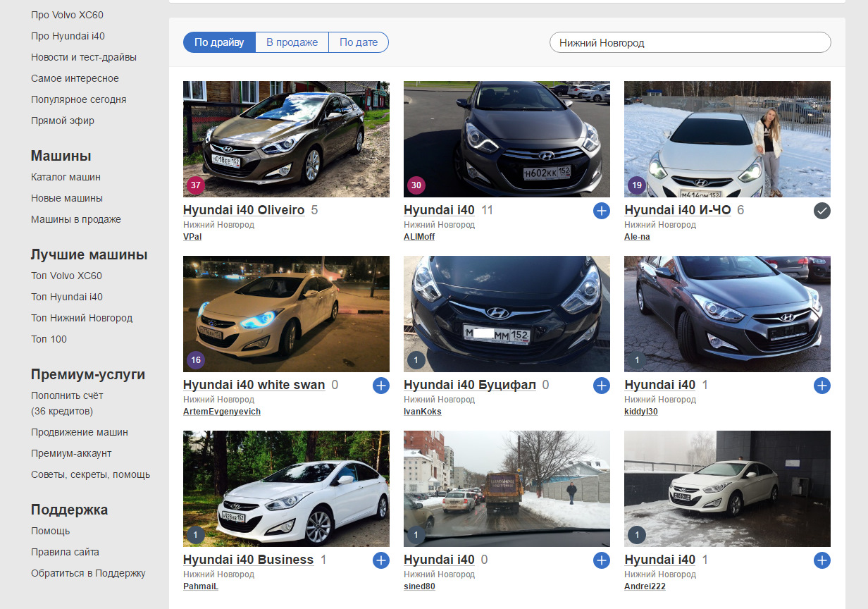868x609 pixels.
Task: Visit IvanKoks user profile
Action: coord(423,412)
